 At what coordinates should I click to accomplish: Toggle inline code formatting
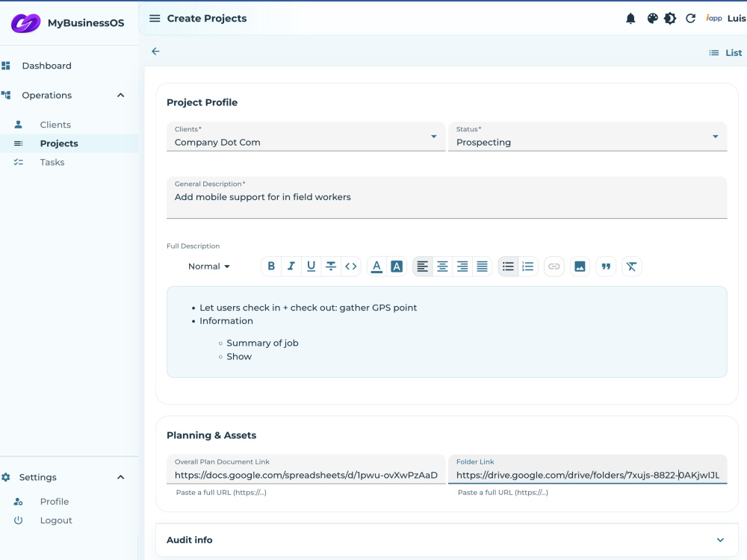[x=350, y=267]
